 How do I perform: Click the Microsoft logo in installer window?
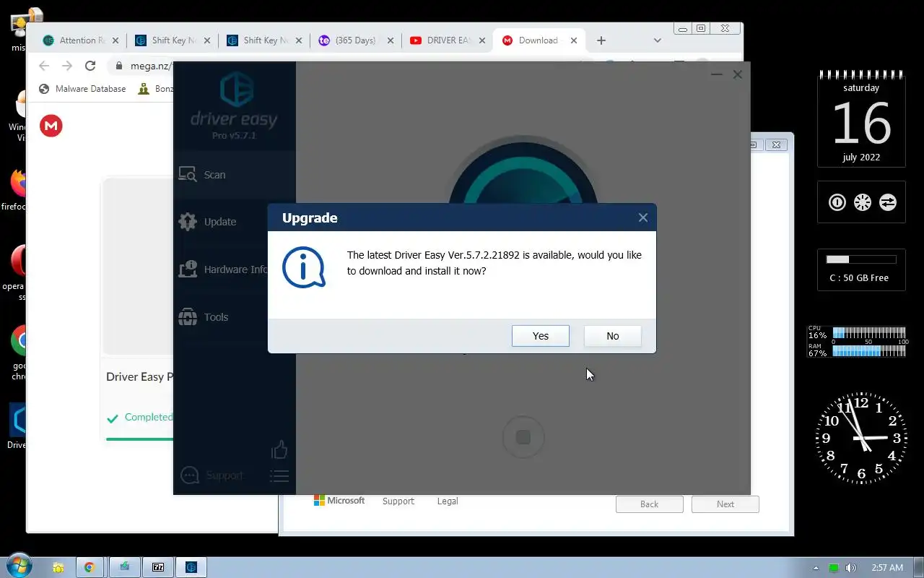click(339, 501)
